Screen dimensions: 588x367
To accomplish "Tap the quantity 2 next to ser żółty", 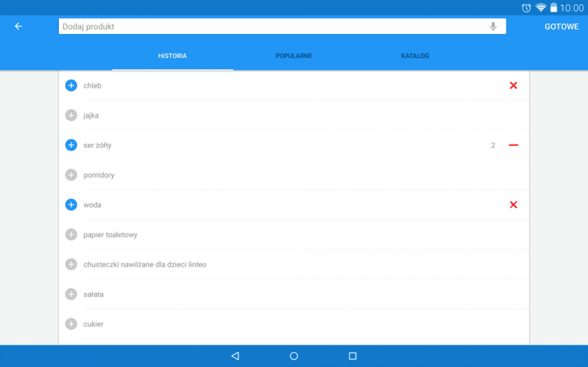I will click(493, 145).
